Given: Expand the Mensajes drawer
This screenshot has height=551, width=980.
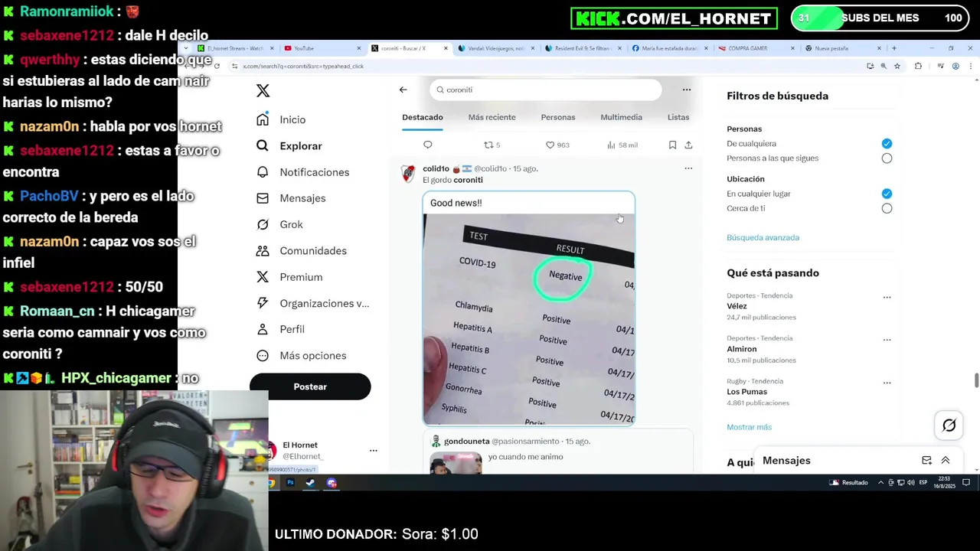Looking at the screenshot, I should [946, 461].
